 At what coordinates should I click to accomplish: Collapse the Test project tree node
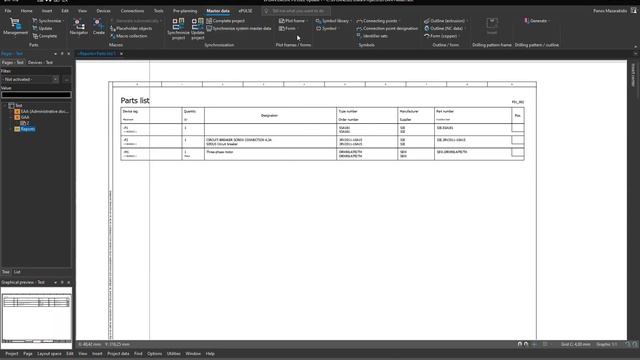coord(4,105)
